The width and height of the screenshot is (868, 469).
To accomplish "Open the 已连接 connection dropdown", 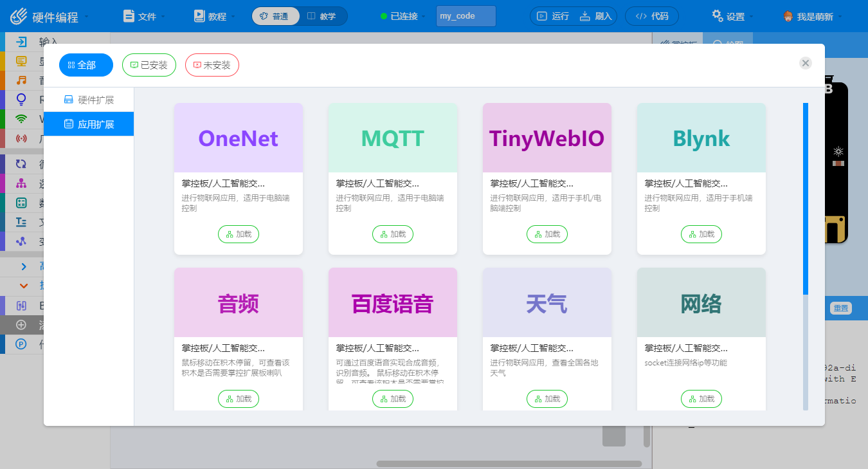I will [403, 16].
